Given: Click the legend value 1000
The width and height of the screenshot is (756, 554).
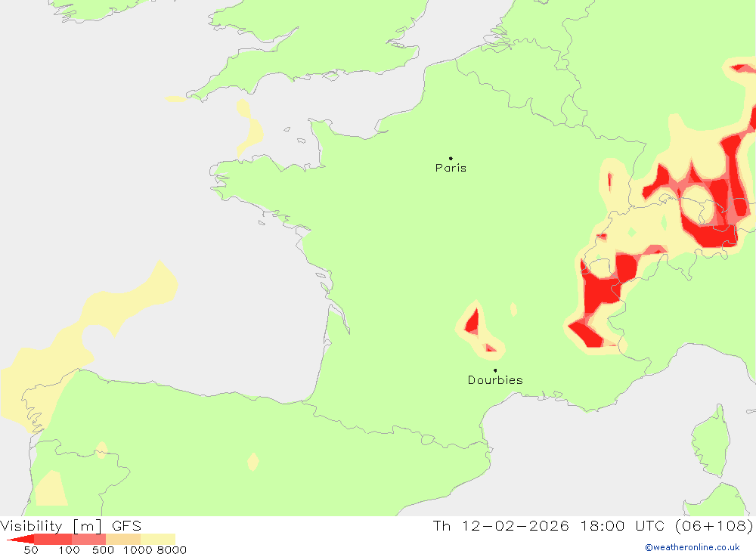Looking at the screenshot, I should click(138, 550).
